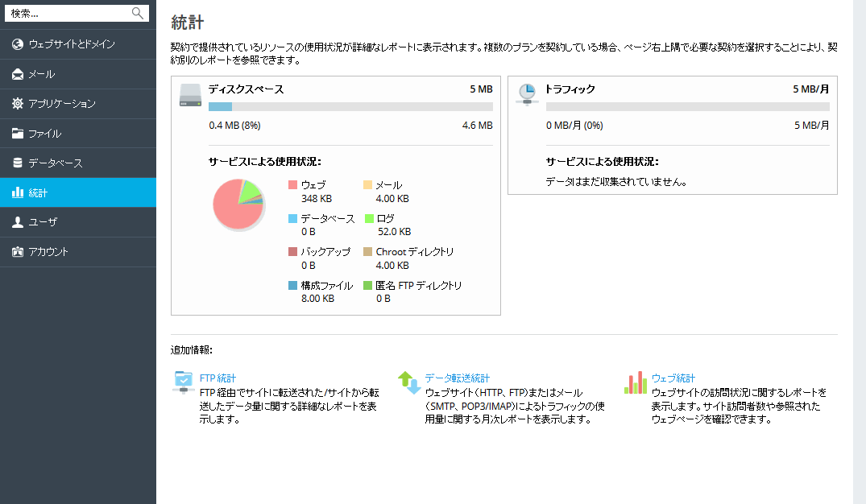Click the Account icon in sidebar

point(18,252)
